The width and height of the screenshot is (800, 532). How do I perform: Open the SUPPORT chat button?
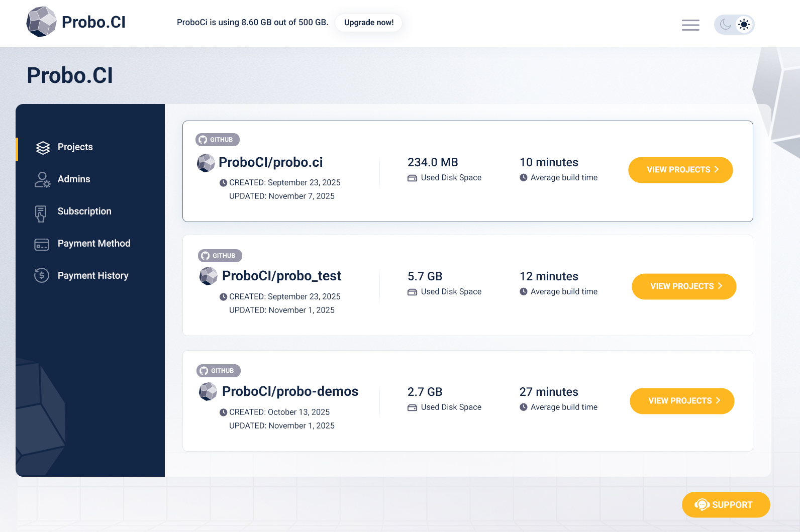click(x=726, y=505)
